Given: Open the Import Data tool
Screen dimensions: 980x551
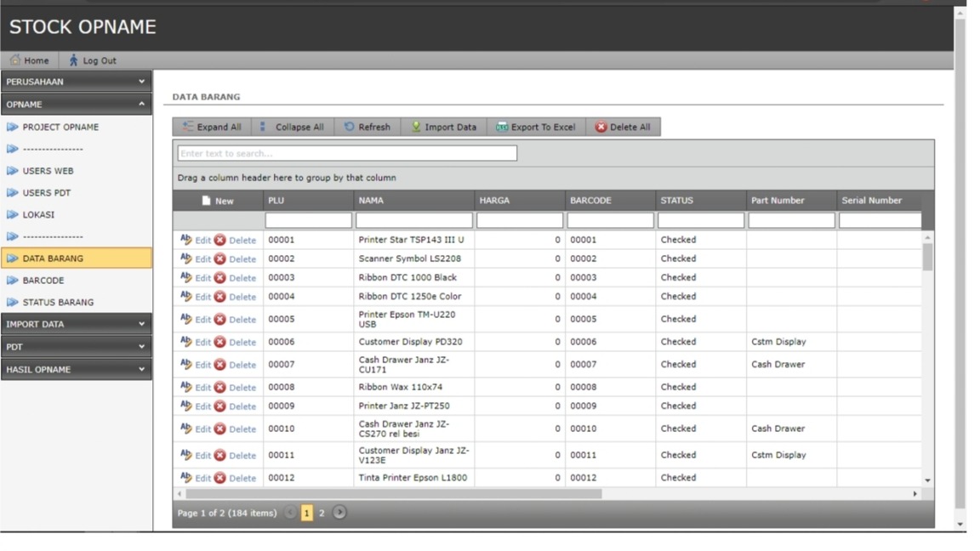Looking at the screenshot, I should point(443,127).
